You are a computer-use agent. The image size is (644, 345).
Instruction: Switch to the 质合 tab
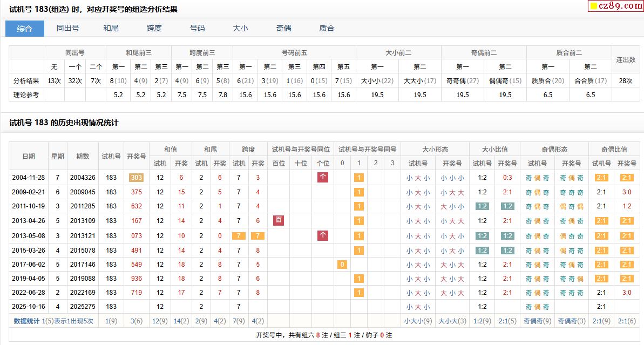click(327, 28)
